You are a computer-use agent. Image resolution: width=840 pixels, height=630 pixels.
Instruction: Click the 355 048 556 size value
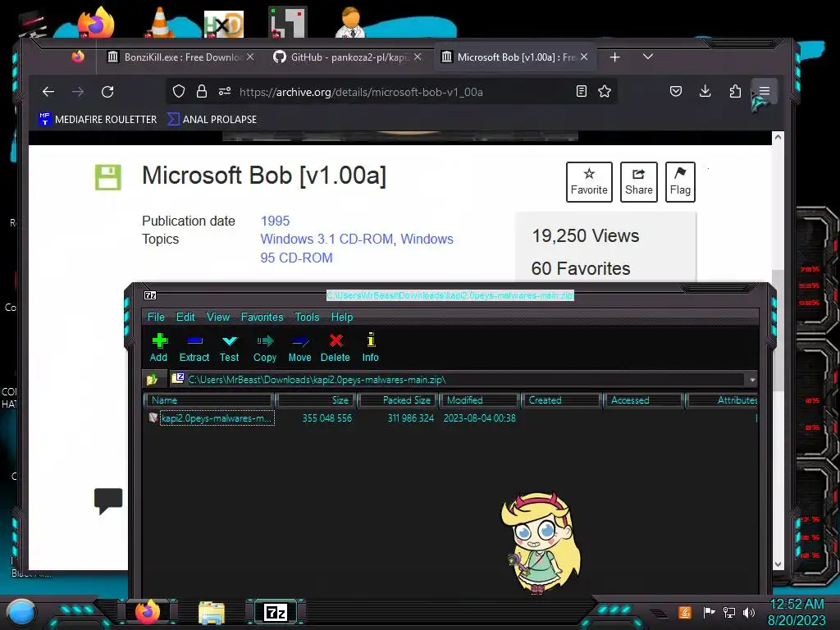(326, 418)
